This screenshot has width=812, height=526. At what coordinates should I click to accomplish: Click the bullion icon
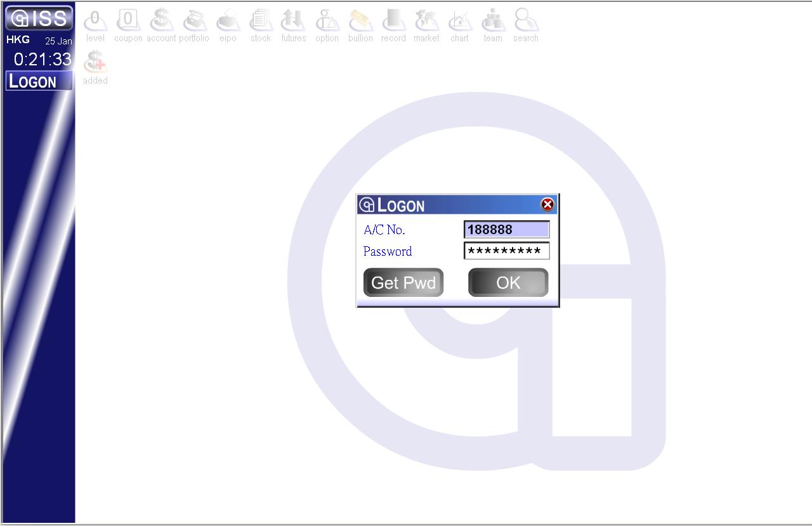click(x=360, y=22)
